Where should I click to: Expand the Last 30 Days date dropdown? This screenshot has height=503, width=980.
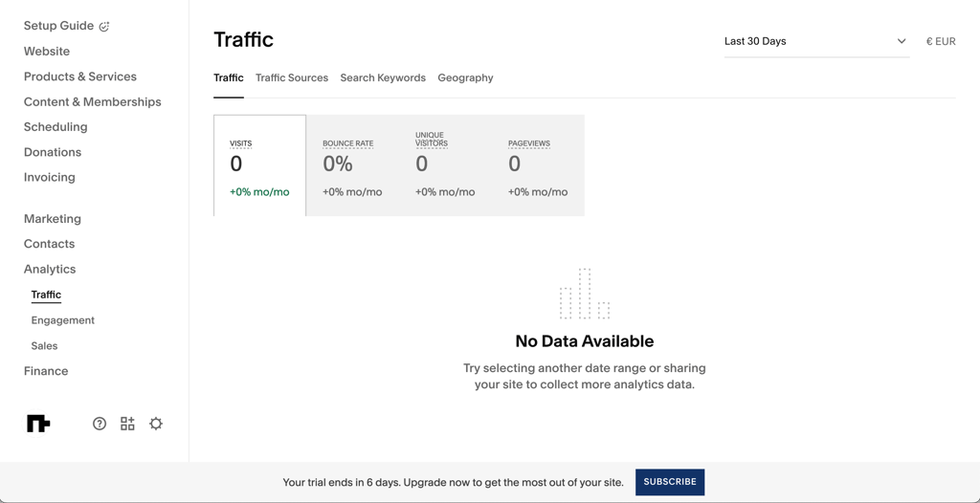tap(817, 41)
